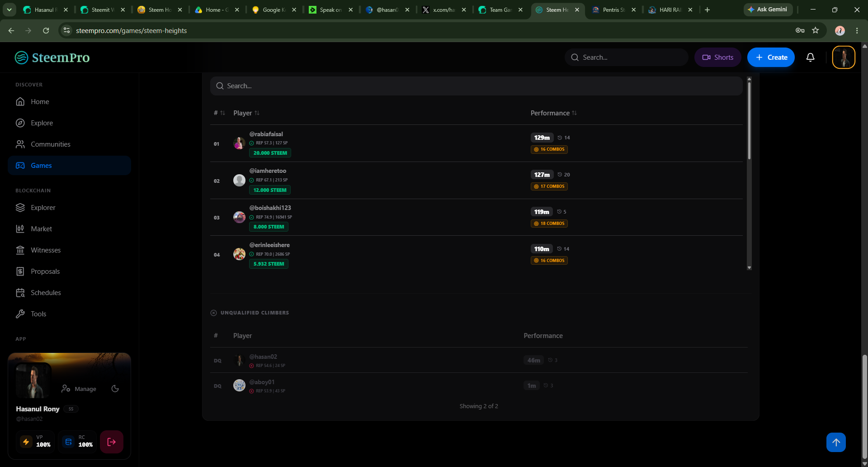
Task: Click Ask Gemini button
Action: [x=768, y=10]
